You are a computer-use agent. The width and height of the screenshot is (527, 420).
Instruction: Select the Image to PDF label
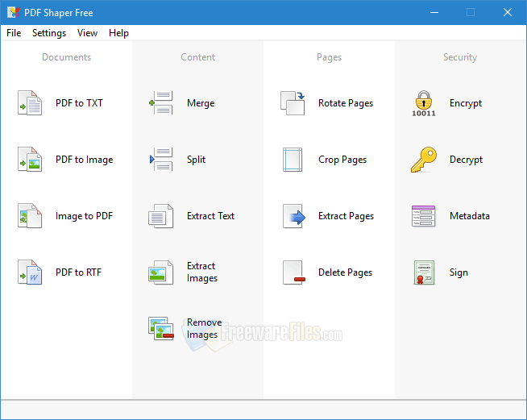point(84,216)
